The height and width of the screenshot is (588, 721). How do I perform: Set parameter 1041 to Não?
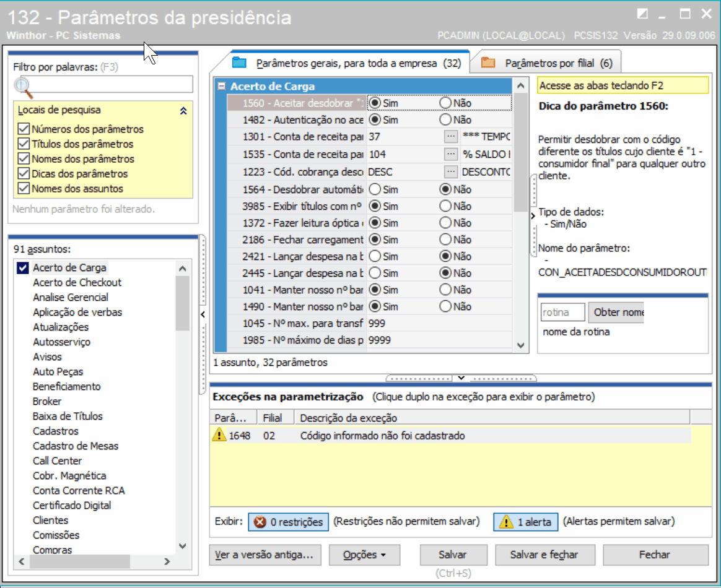click(x=445, y=290)
